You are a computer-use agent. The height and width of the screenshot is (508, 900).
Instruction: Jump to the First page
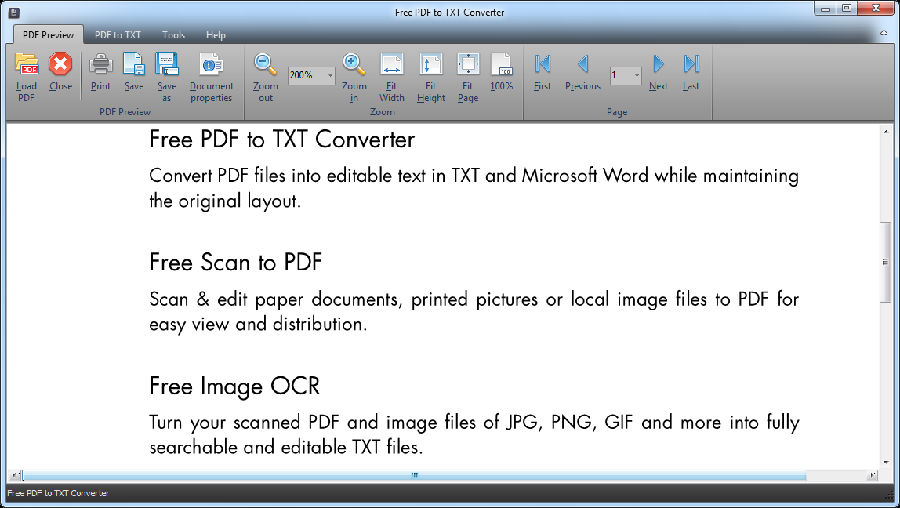[542, 66]
